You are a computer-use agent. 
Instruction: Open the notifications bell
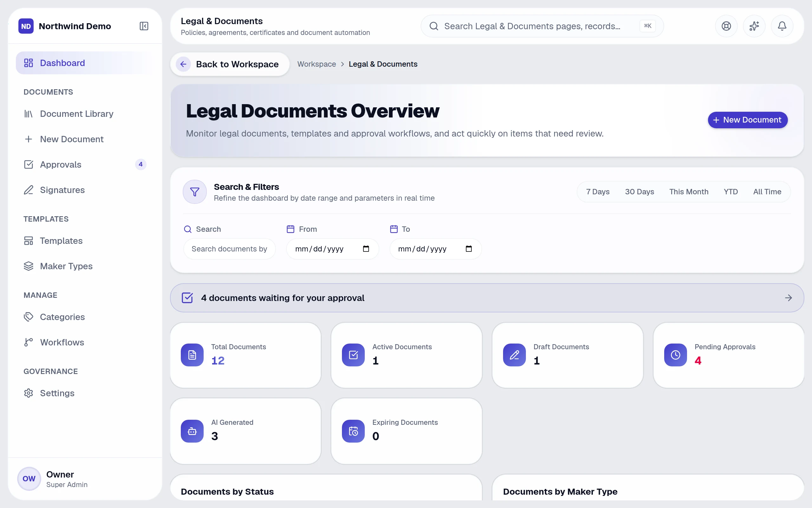pyautogui.click(x=782, y=26)
